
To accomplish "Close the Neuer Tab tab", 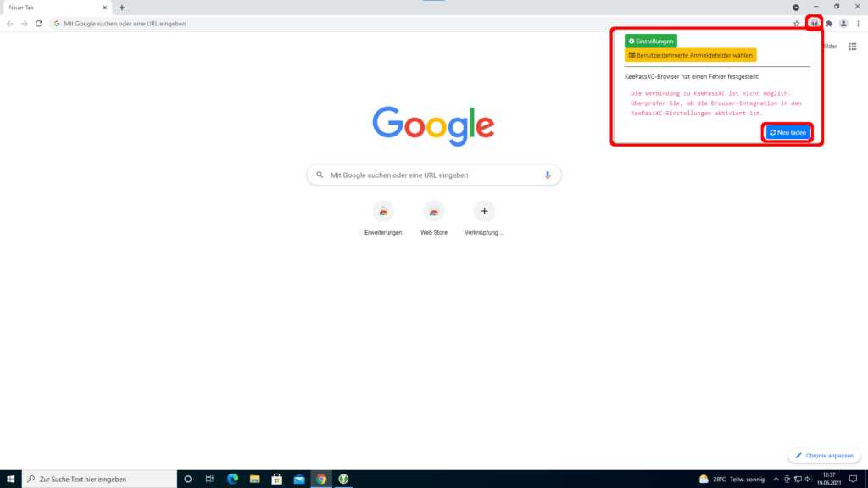I will 104,8.
